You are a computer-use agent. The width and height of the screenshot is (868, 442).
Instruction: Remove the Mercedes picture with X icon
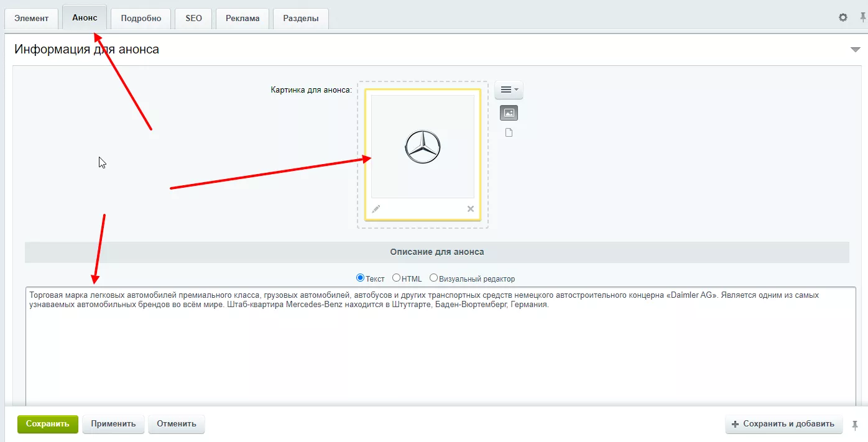click(471, 209)
